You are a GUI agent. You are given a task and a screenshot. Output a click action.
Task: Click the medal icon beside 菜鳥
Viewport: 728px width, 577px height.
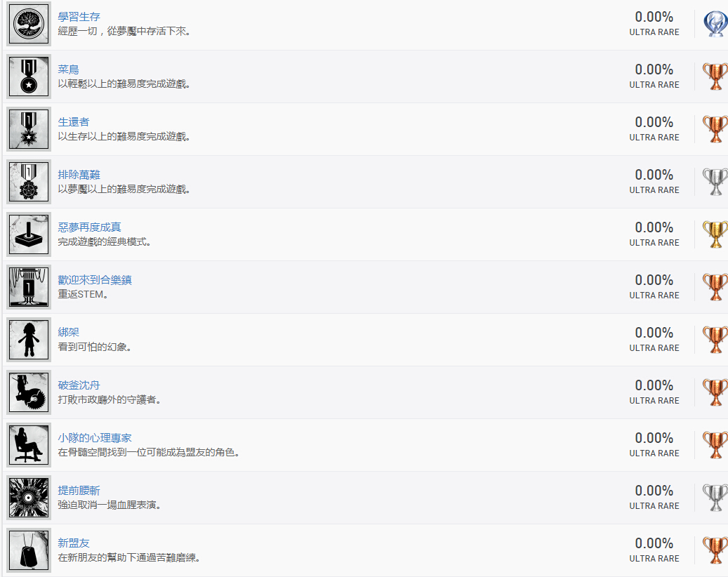coord(29,77)
